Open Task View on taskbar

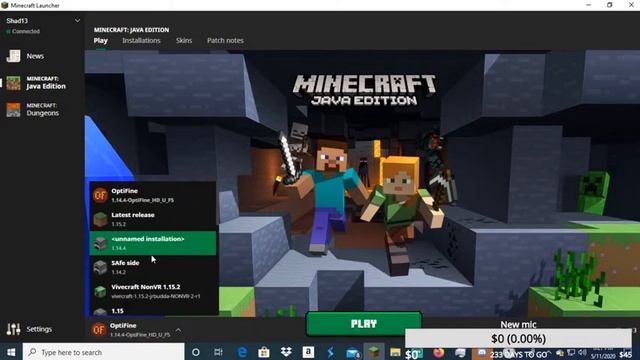(218, 352)
